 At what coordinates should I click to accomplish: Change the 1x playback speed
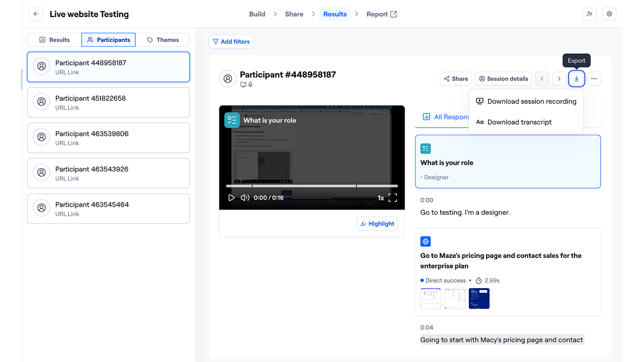click(x=381, y=198)
